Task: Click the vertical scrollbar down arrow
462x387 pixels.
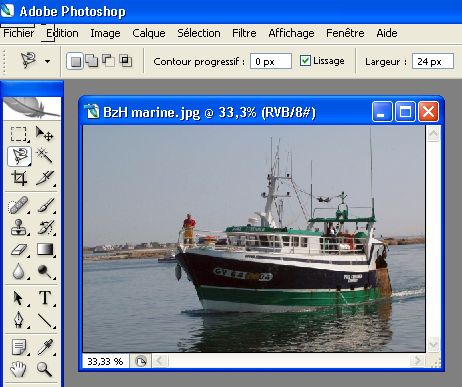Action: tap(433, 344)
